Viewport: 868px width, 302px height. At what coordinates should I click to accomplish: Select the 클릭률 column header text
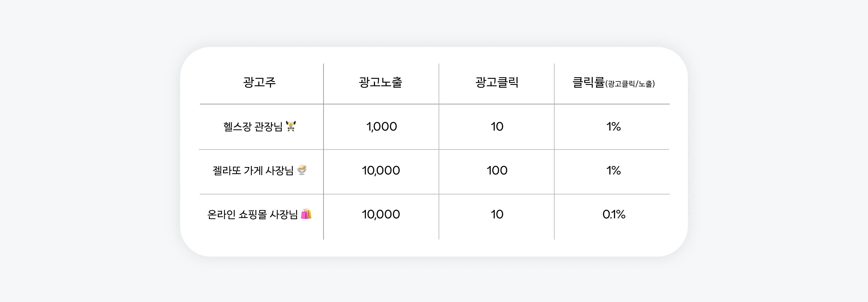[x=588, y=82]
